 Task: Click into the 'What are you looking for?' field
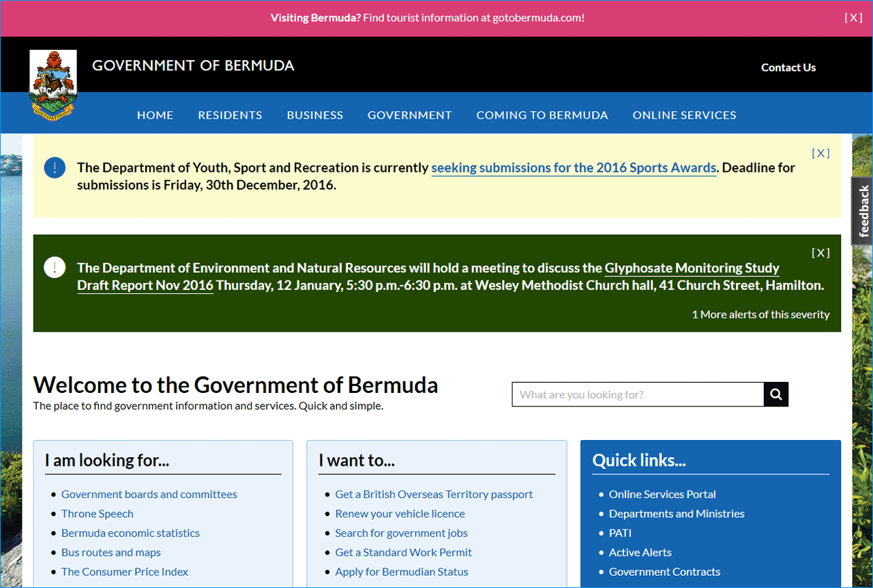637,394
